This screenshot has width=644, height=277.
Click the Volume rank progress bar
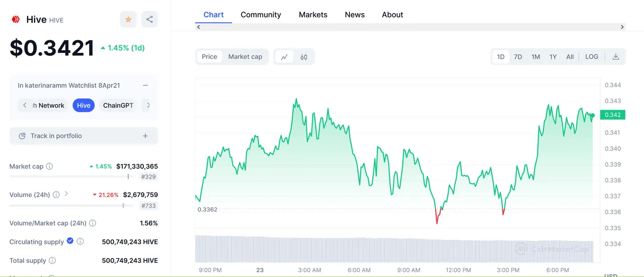(71, 205)
